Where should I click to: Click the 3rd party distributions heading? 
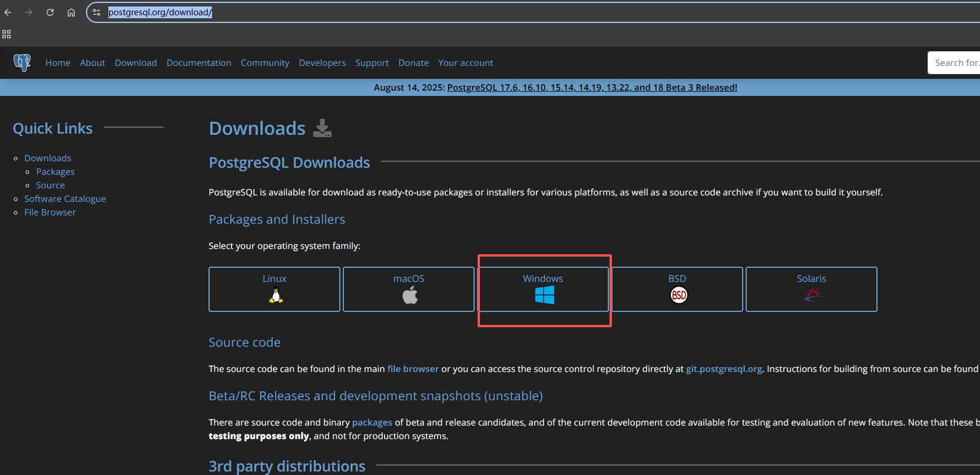tap(287, 466)
